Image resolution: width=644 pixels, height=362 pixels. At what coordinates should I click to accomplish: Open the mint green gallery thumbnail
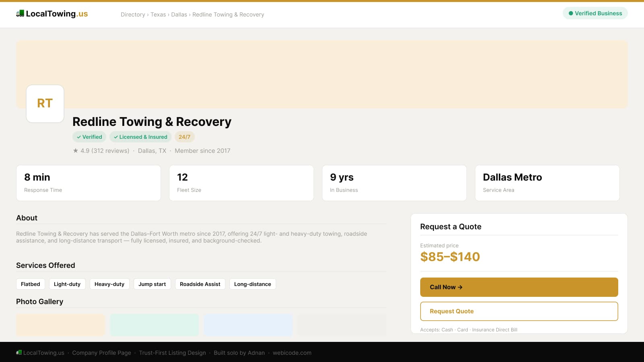point(155,325)
